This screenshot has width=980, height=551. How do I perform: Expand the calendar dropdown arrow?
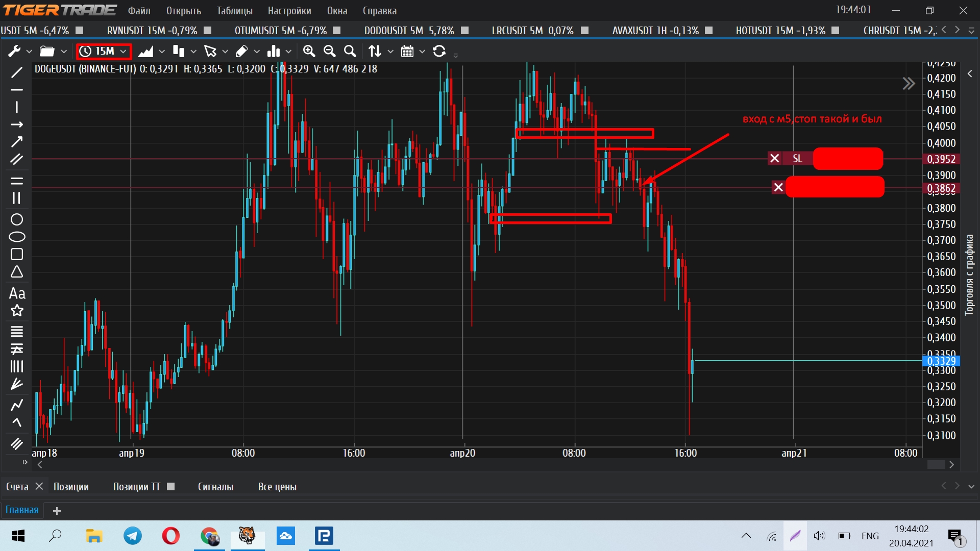pyautogui.click(x=422, y=52)
